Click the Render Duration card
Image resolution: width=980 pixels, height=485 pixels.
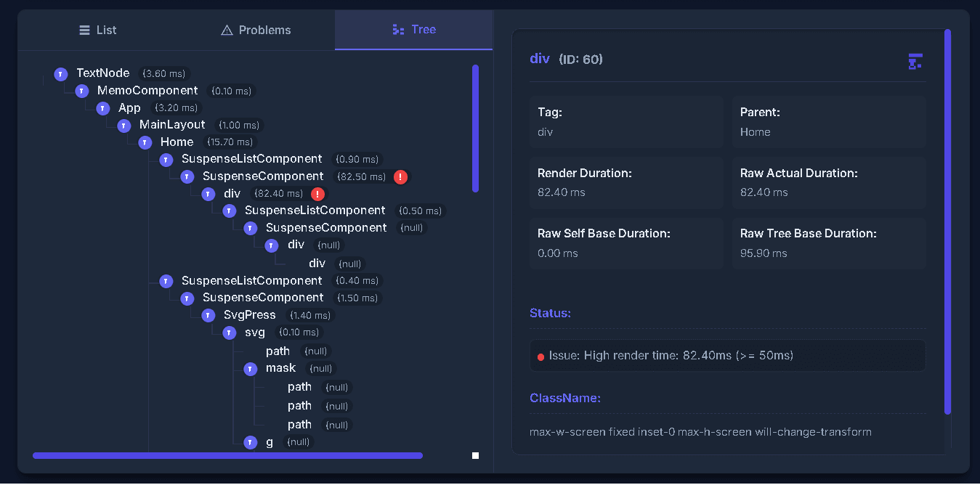click(626, 183)
